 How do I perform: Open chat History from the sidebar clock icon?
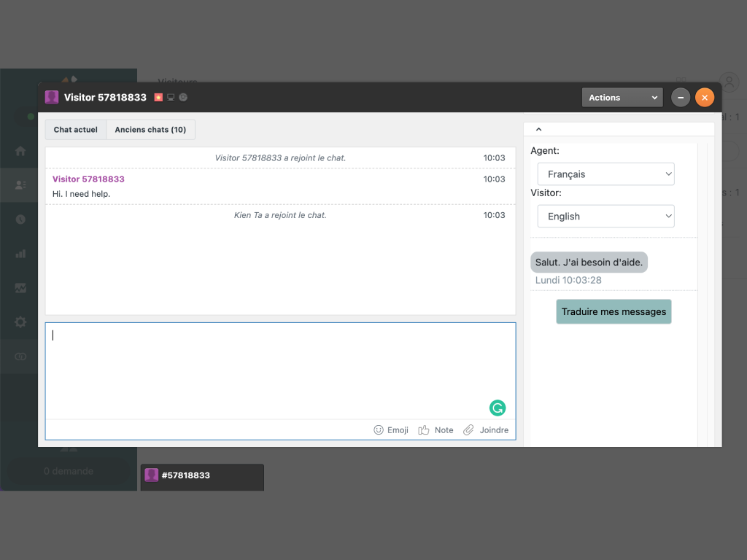tap(20, 219)
